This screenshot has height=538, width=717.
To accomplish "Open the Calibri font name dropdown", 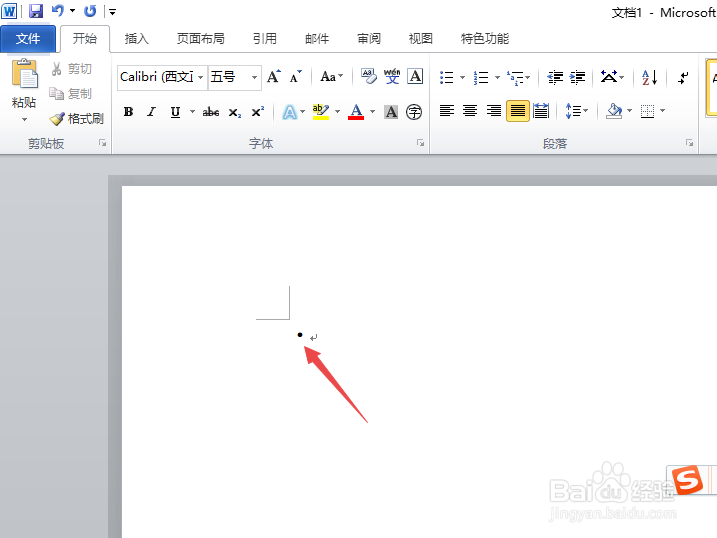I will tap(200, 77).
